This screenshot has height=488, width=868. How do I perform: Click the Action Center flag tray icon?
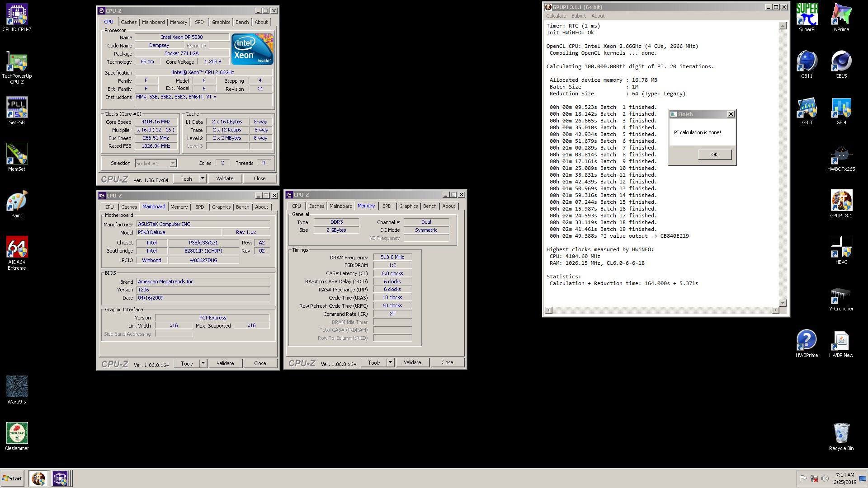click(803, 479)
